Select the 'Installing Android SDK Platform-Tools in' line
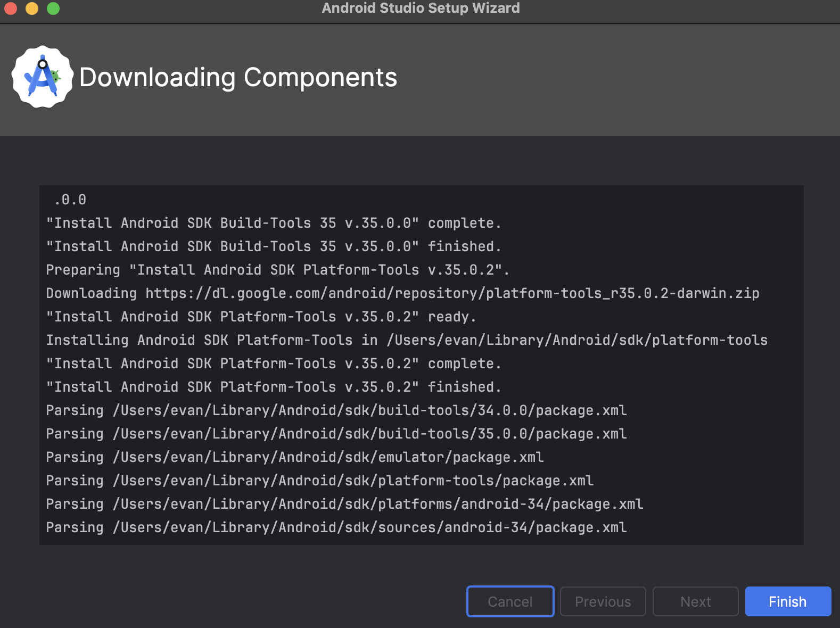 (x=407, y=340)
